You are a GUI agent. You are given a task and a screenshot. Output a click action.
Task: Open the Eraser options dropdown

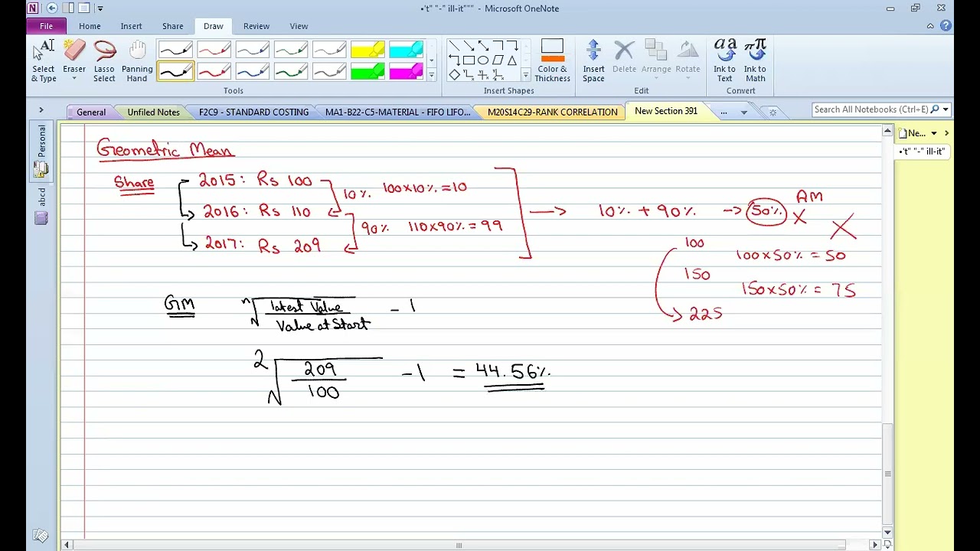74,79
